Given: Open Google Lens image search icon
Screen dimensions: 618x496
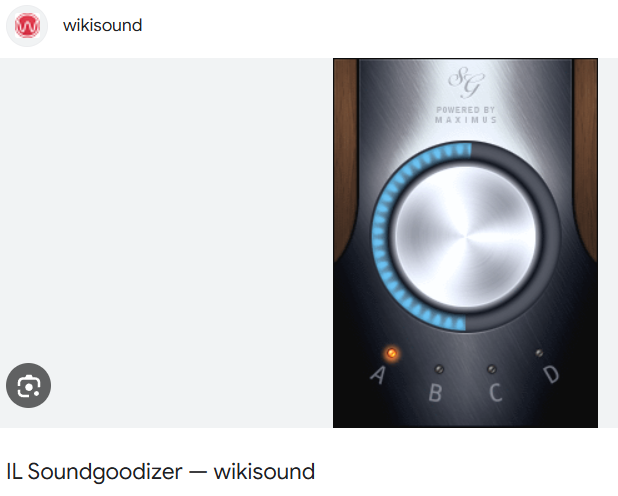Looking at the screenshot, I should pyautogui.click(x=28, y=385).
